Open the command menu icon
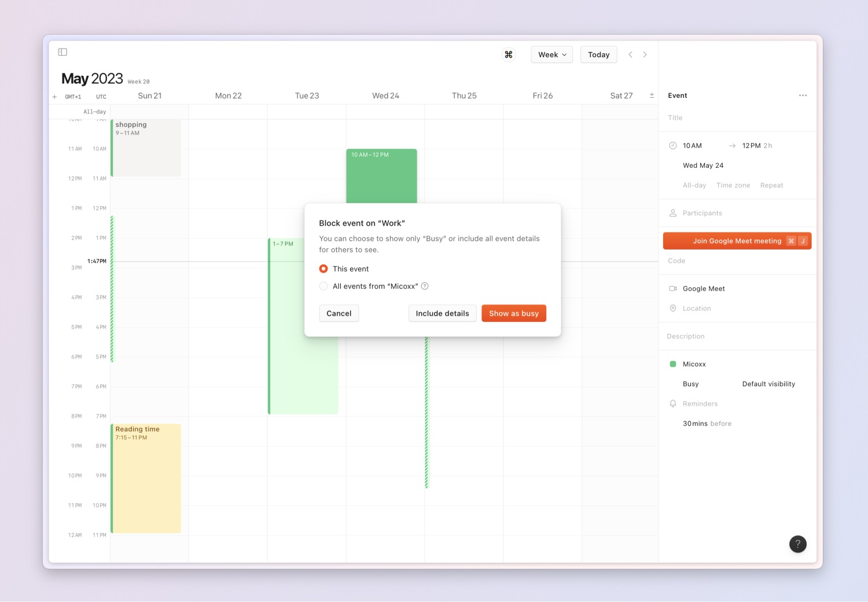 point(509,54)
